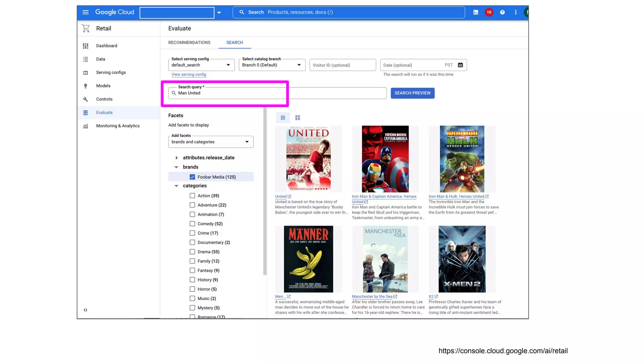Check the Action category checkbox
The image size is (644, 362).
pos(192,195)
